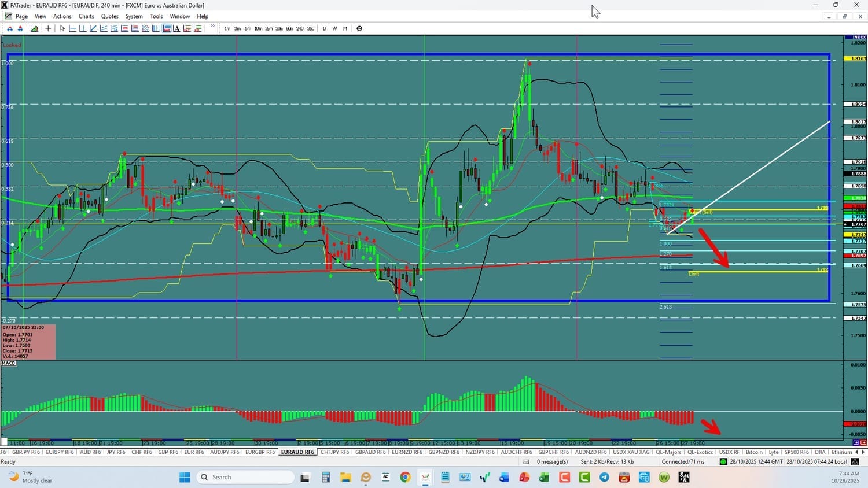This screenshot has height=488, width=868.
Task: Switch to the DJIA tab
Action: pos(820,452)
